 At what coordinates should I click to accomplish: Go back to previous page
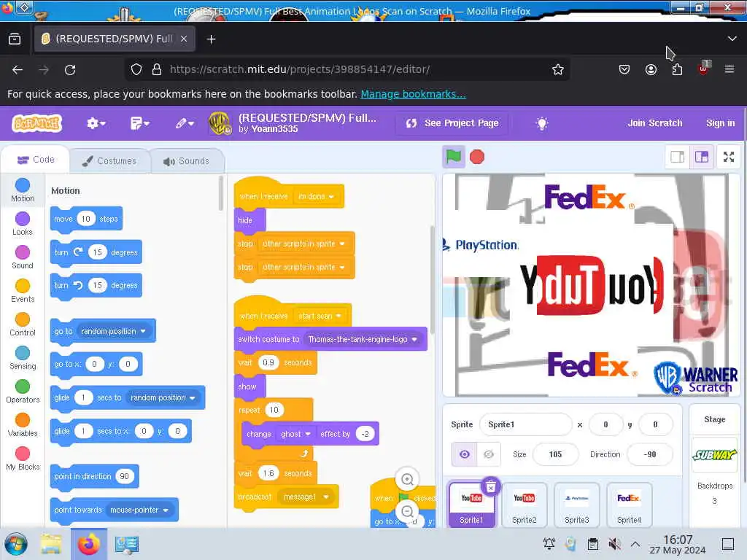click(18, 70)
